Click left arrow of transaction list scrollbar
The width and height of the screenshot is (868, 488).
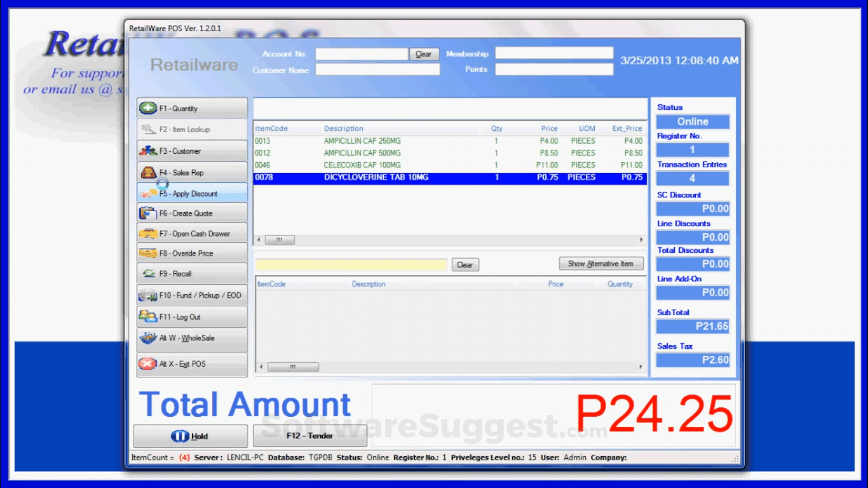pyautogui.click(x=259, y=240)
